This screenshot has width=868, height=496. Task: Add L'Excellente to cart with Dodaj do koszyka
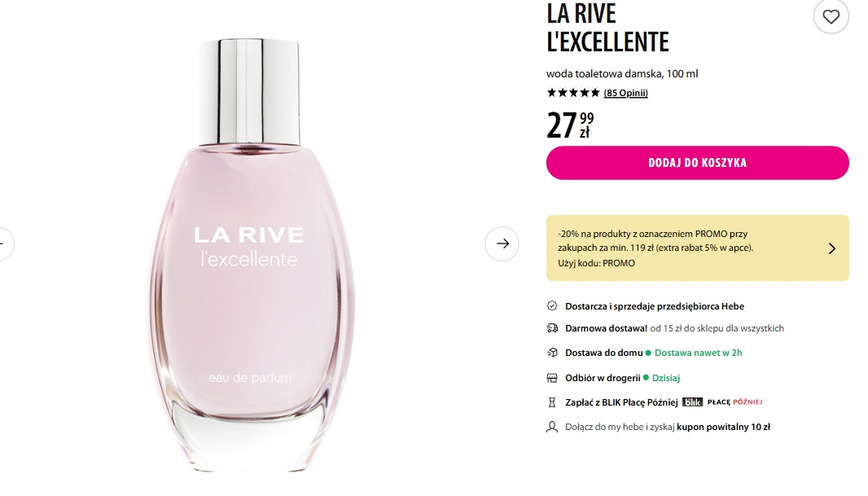(698, 163)
